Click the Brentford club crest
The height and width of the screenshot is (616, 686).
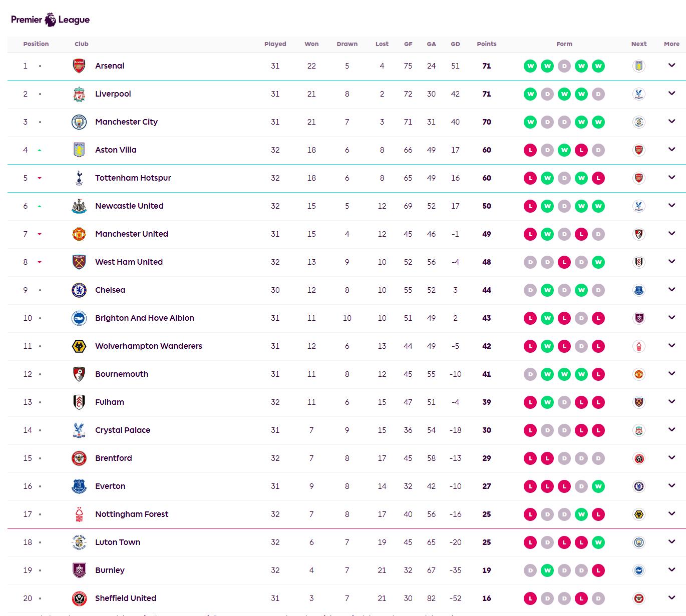click(x=79, y=458)
